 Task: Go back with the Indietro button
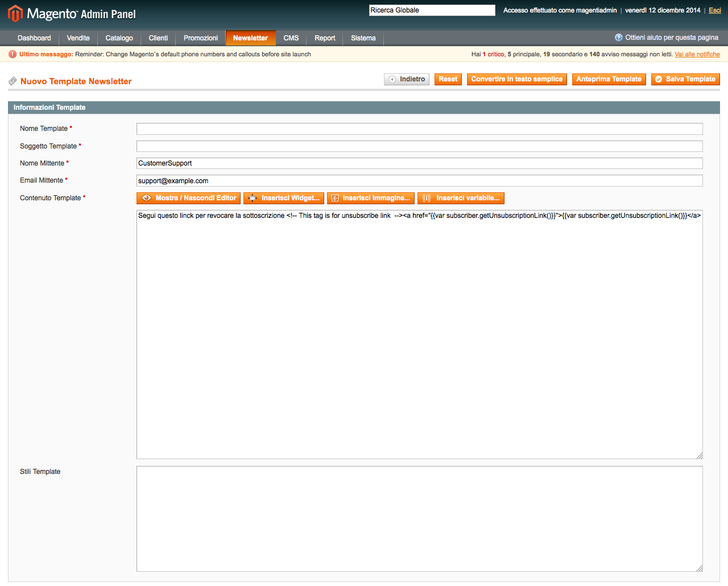pos(406,79)
